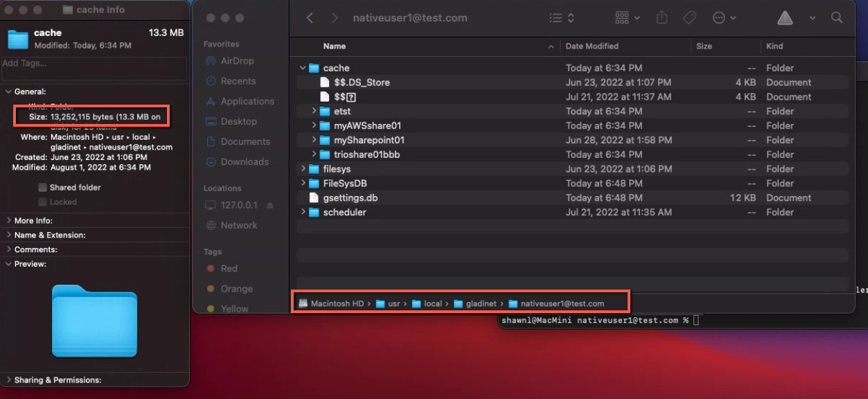Open Applications from the sidebar
The width and height of the screenshot is (868, 399).
(240, 101)
